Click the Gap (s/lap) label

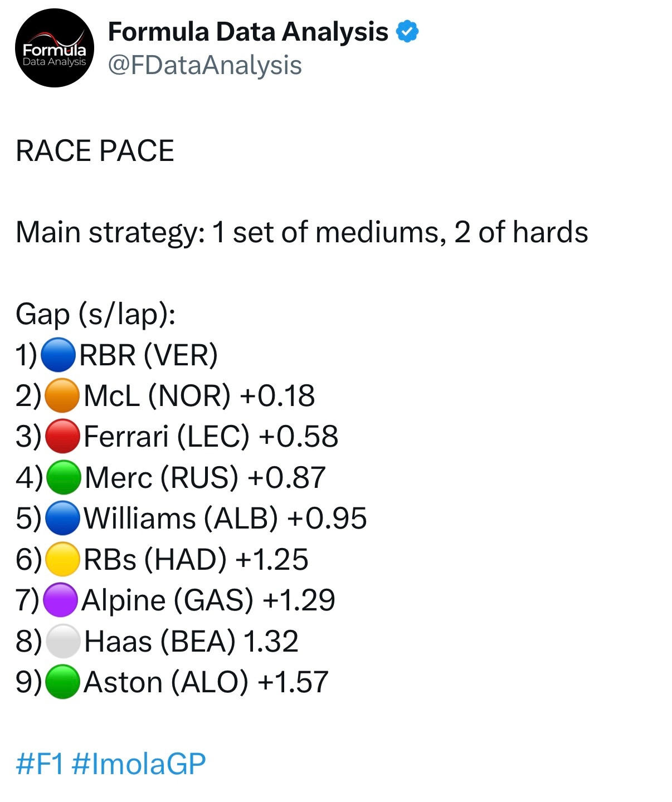(96, 314)
